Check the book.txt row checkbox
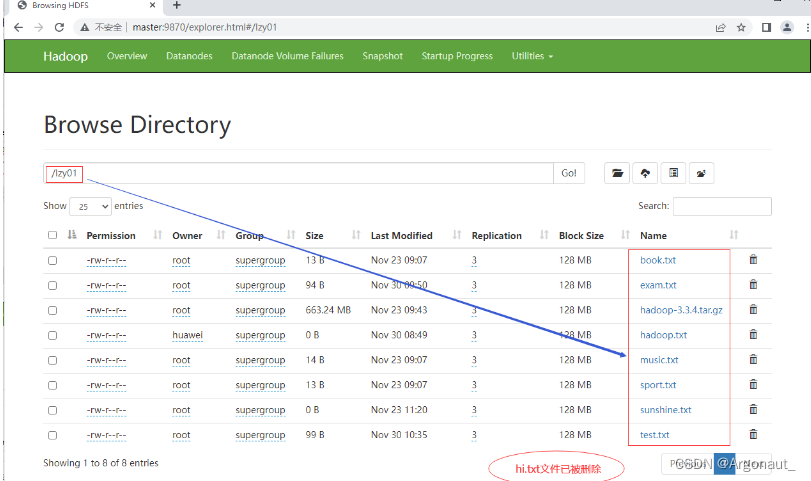 [x=52, y=260]
